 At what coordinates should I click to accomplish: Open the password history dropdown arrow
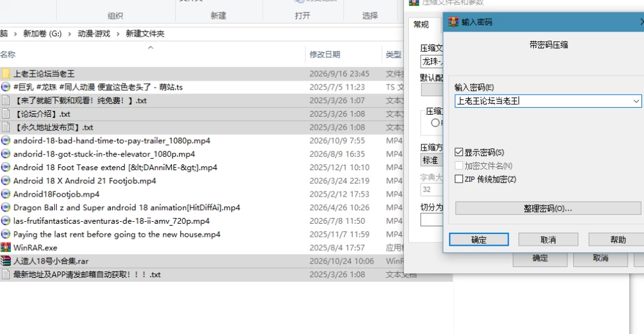coord(636,101)
